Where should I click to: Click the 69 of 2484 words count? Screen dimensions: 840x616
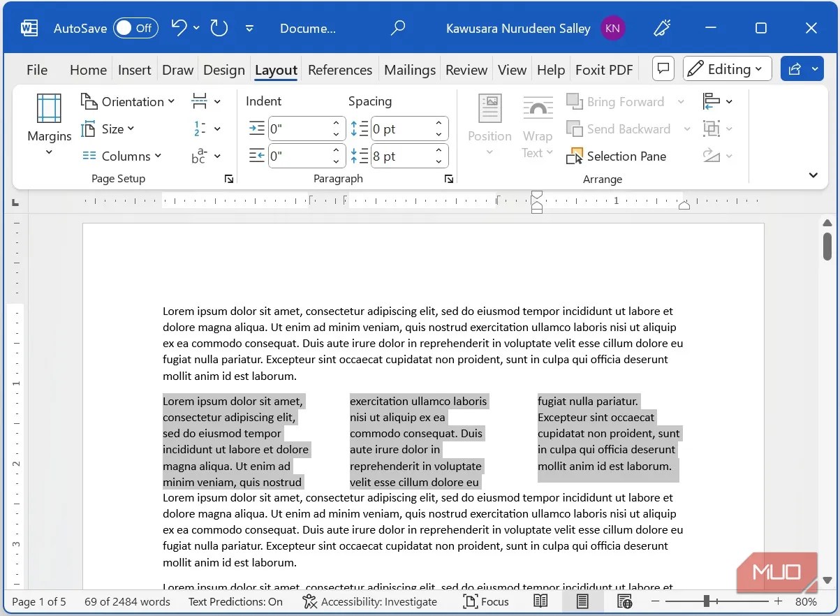coord(127,601)
